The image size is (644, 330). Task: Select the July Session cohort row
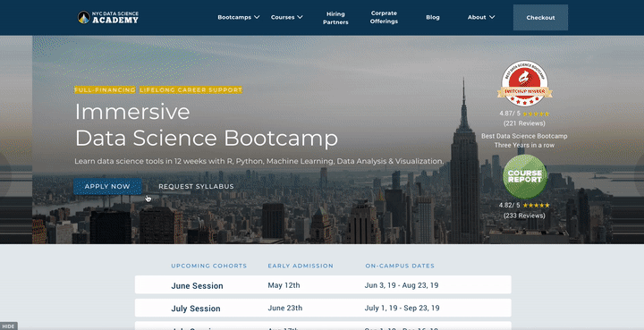point(323,308)
